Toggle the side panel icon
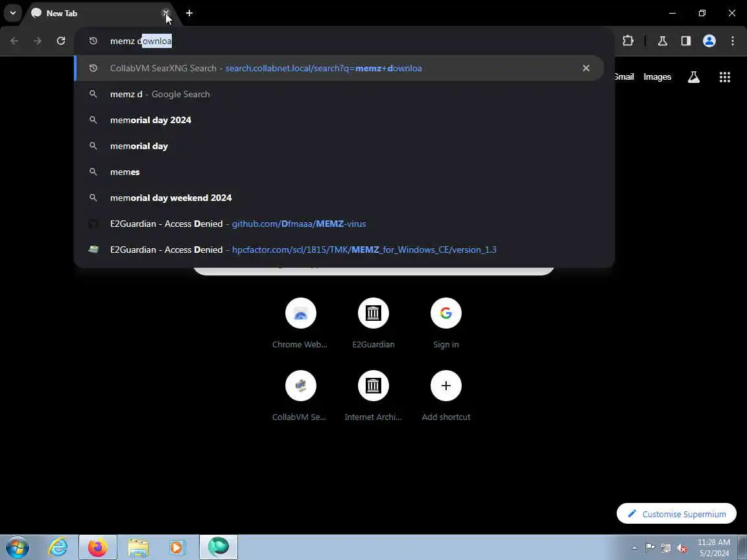 pyautogui.click(x=685, y=41)
